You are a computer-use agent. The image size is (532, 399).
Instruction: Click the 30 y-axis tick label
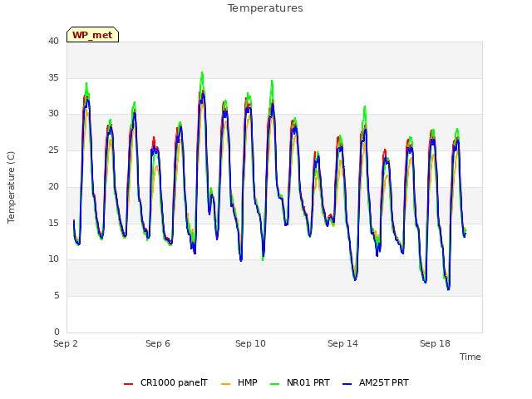pos(53,114)
